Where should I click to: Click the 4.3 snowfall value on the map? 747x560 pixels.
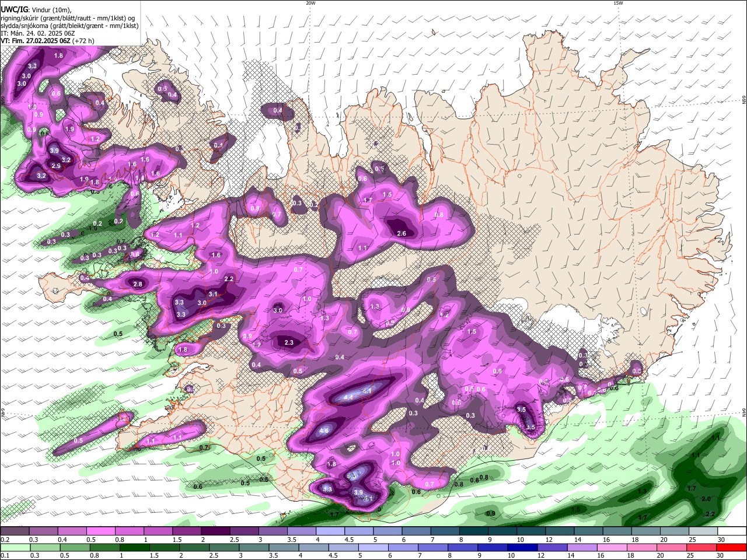point(327,489)
